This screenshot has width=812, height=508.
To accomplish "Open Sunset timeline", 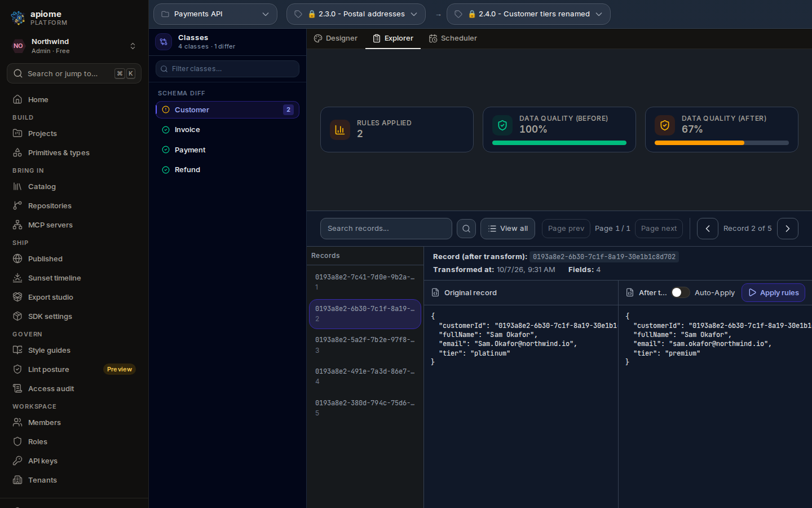I will [74, 278].
